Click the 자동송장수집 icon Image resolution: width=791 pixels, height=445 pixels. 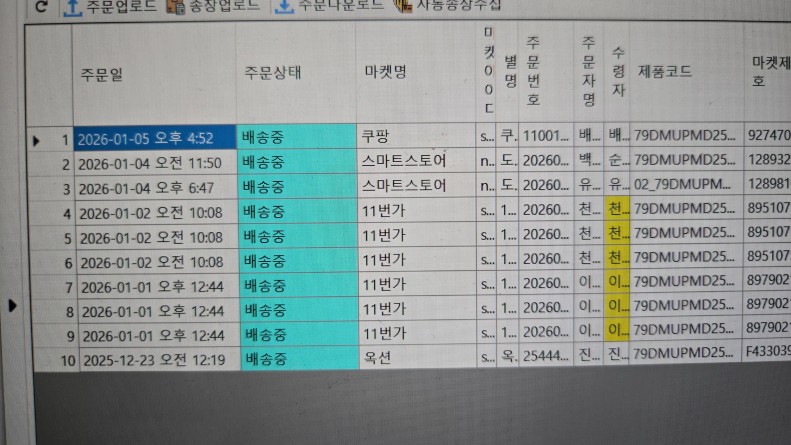point(403,6)
